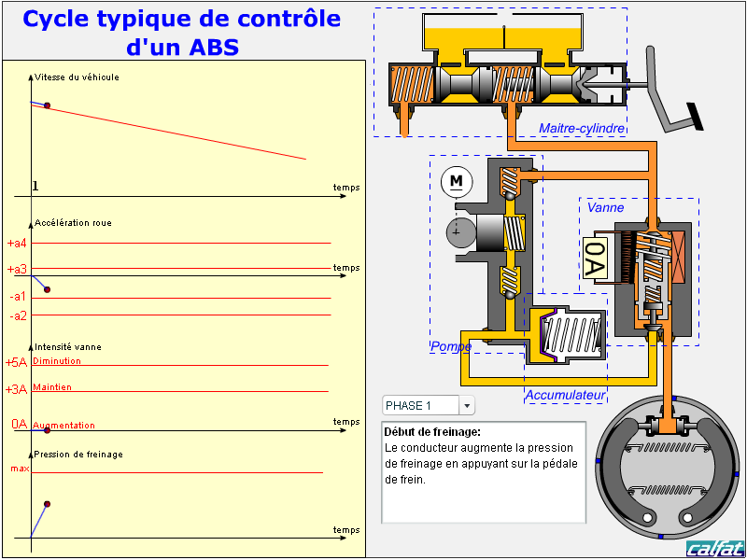This screenshot has width=747, height=560.
Task: Click the solenoid valve assembly
Action: (x=654, y=275)
